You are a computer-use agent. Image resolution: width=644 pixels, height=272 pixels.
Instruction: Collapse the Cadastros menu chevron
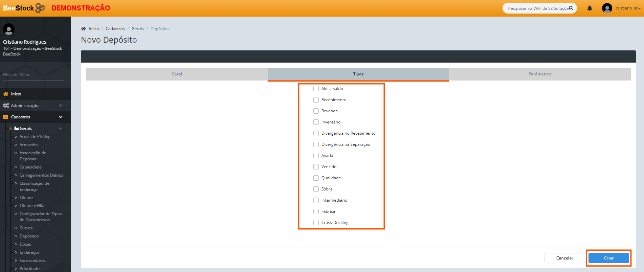(x=61, y=117)
